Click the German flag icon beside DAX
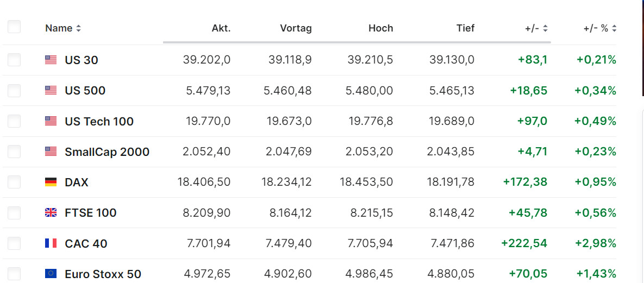 pos(51,182)
